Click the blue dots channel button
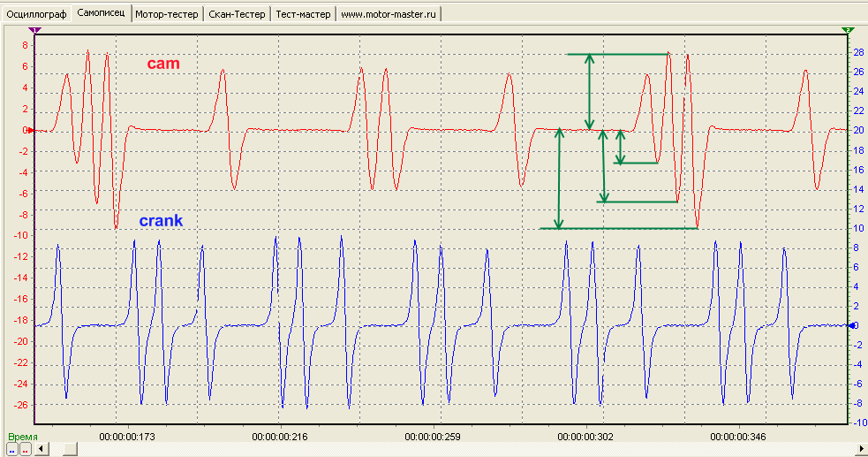 [x=11, y=450]
